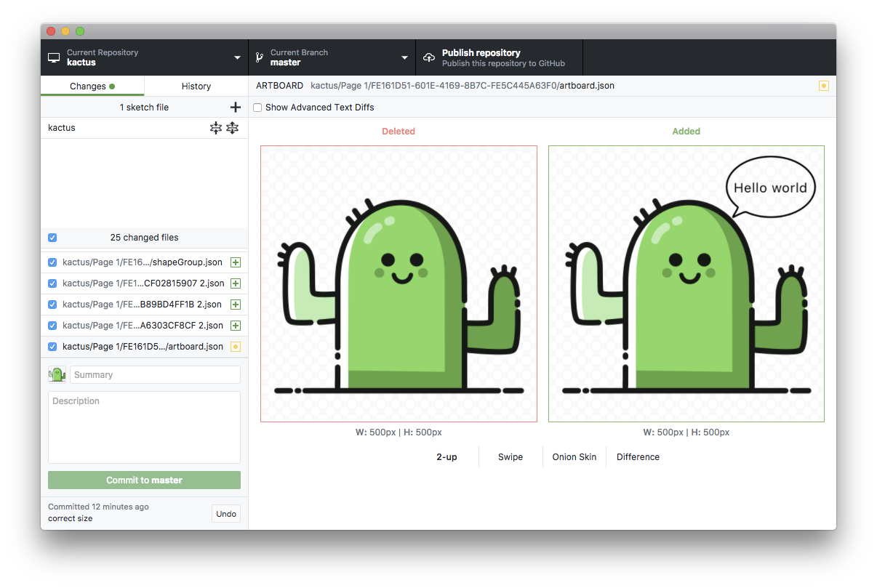
Task: Click the computer monitor icon beside Current Repository
Action: pos(54,57)
